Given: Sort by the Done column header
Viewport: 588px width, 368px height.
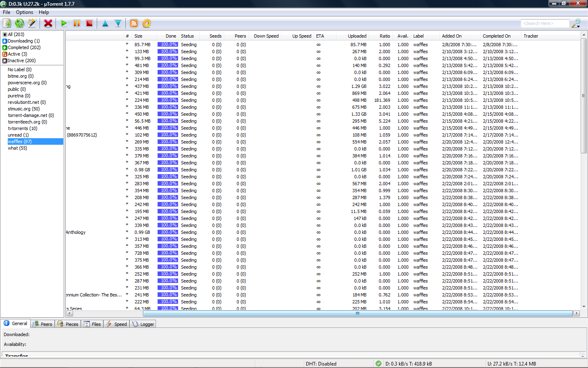Looking at the screenshot, I should click(167, 36).
